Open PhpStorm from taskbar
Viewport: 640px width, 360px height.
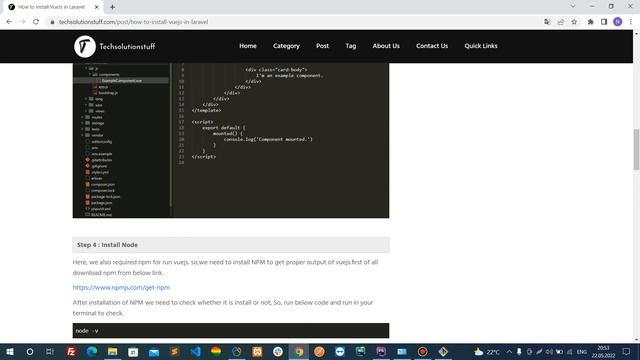[381, 351]
